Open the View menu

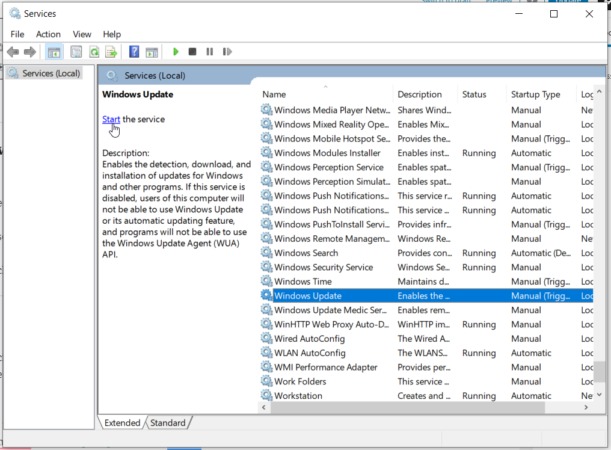pyautogui.click(x=81, y=34)
